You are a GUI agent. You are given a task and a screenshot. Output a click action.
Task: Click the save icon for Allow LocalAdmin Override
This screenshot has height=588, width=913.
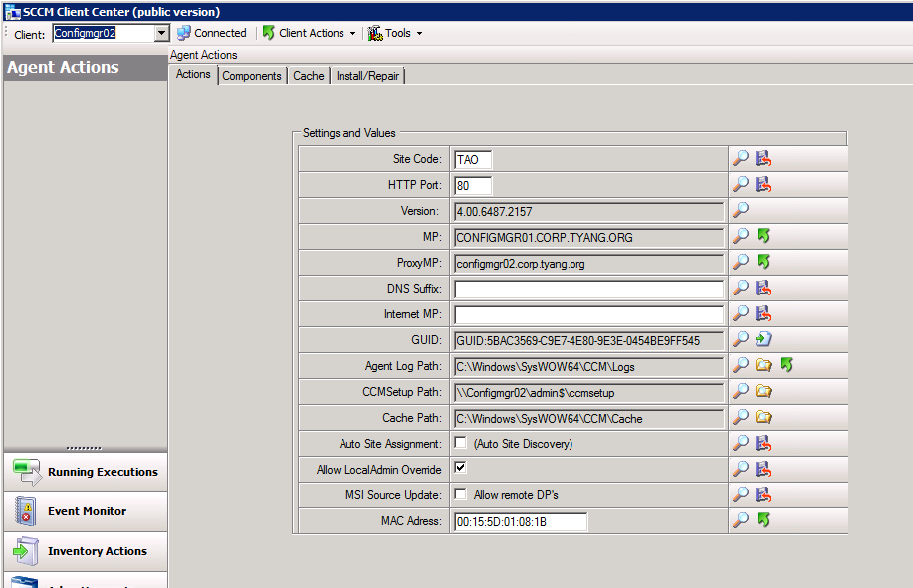pyautogui.click(x=763, y=469)
